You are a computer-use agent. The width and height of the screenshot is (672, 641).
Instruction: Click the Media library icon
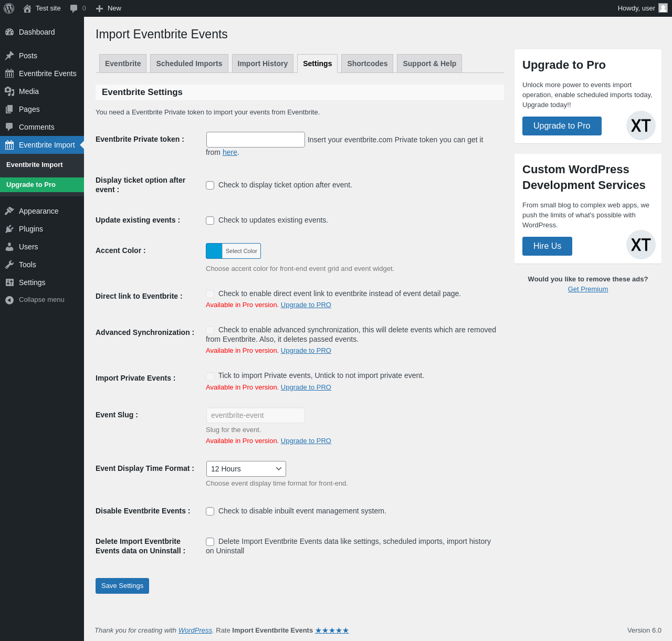[9, 91]
